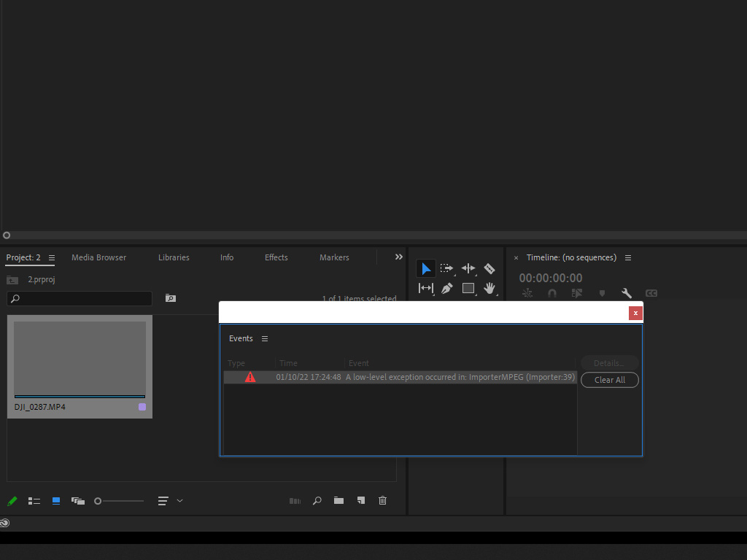Select the Ripple Edit tool
This screenshot has width=747, height=560.
click(468, 268)
